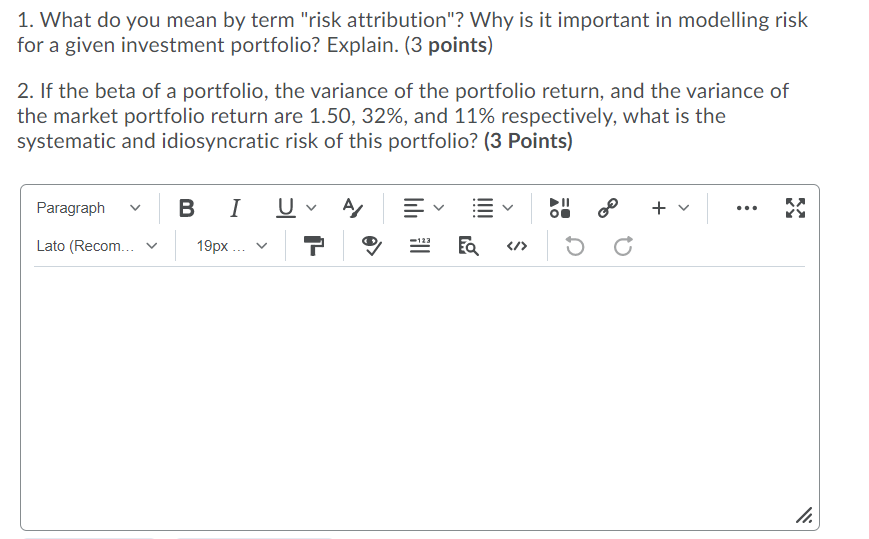Apply left text alignment

413,208
